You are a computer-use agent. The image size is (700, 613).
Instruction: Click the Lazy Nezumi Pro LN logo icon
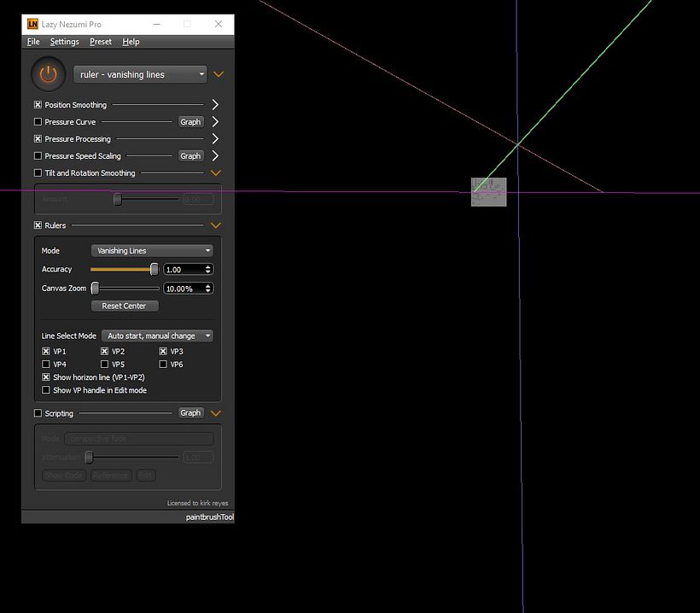coord(32,24)
